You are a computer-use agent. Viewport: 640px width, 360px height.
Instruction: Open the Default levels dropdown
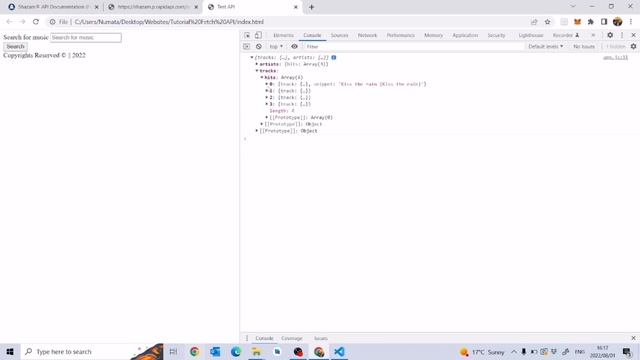(x=545, y=47)
